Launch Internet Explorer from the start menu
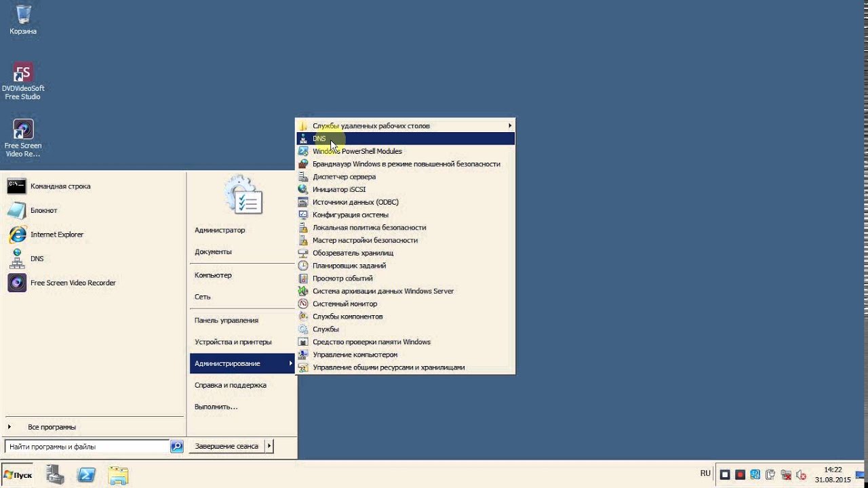The image size is (868, 488). pos(94,235)
